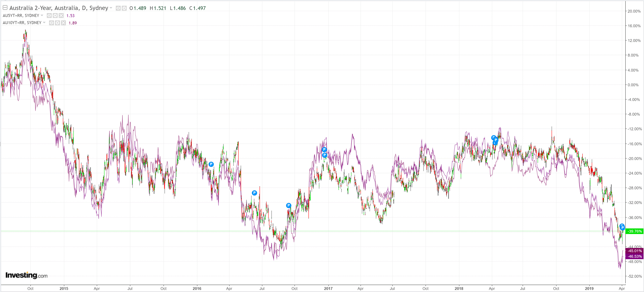Screen dimensions: 644x292
Task: Click the Investing.com logo
Action: click(x=26, y=275)
